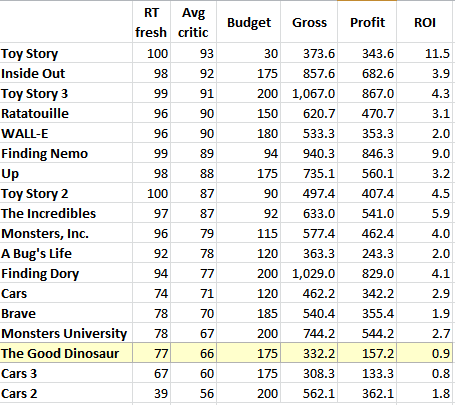The height and width of the screenshot is (405, 455).
Task: Select Monsters University title cell
Action: [66, 333]
